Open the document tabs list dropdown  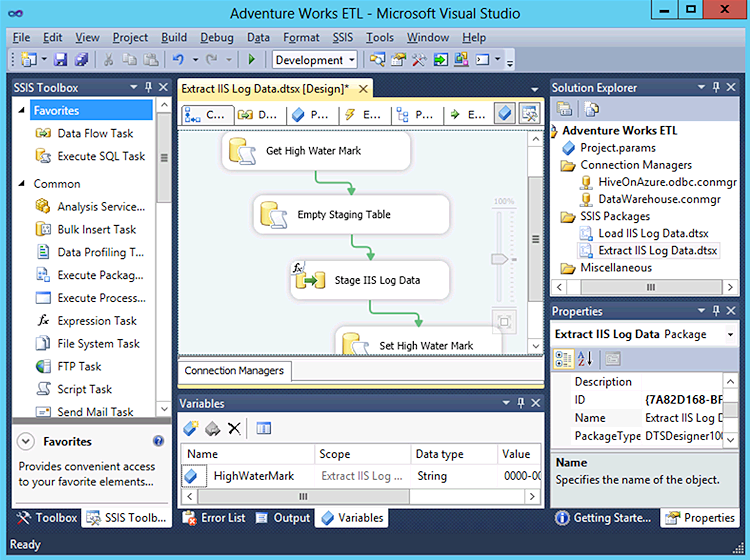pos(535,89)
